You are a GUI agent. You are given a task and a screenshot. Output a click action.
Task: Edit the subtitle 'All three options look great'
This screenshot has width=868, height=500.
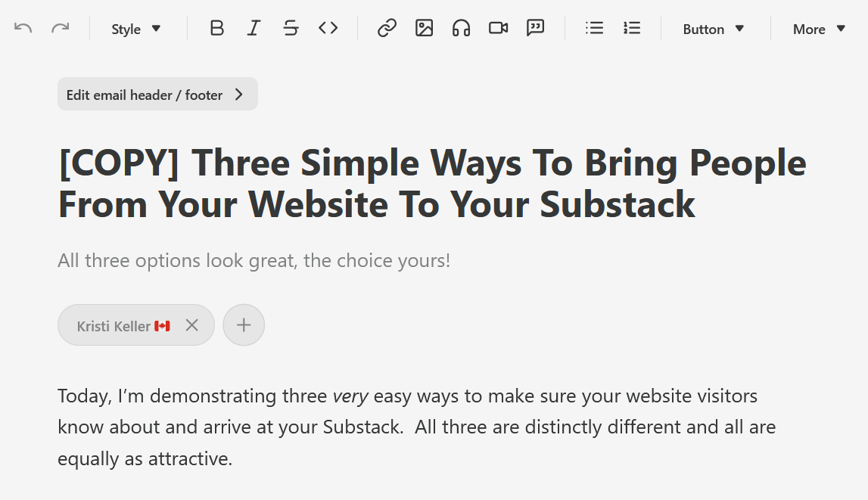click(254, 260)
